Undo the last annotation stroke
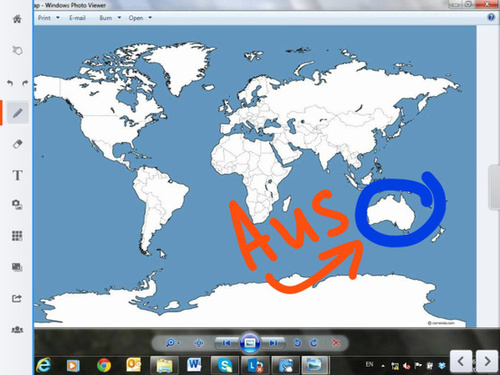 tap(10, 83)
